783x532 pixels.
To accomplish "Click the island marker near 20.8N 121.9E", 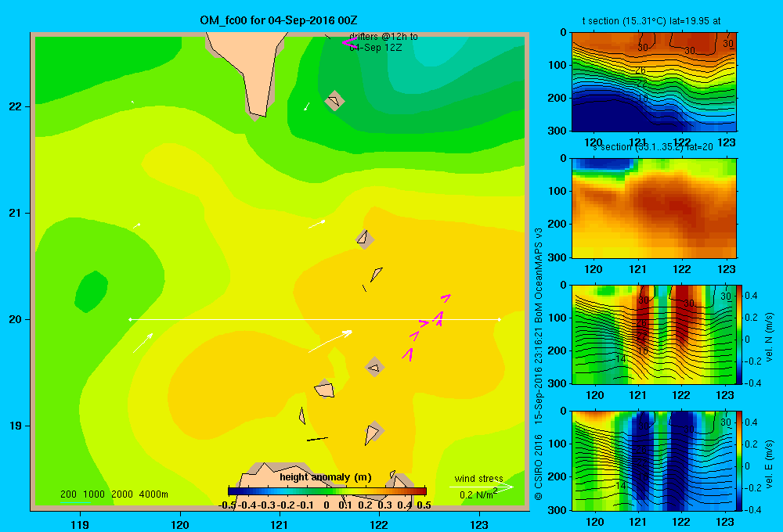I will (365, 239).
